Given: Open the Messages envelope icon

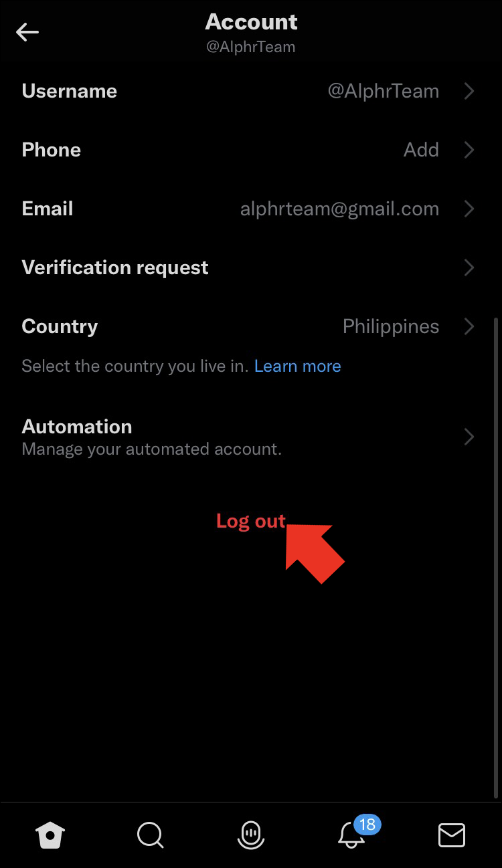Looking at the screenshot, I should (x=452, y=835).
